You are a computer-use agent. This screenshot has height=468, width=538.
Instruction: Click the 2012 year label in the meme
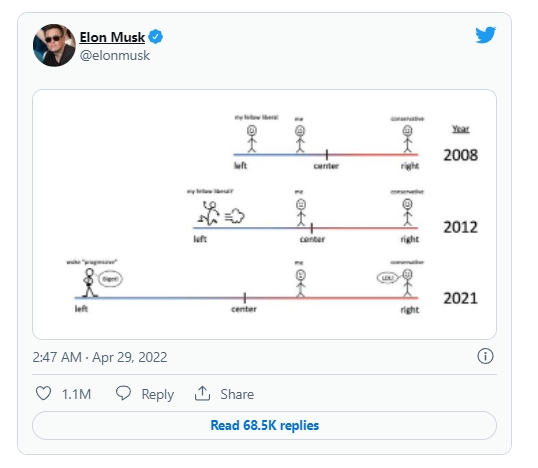(460, 227)
